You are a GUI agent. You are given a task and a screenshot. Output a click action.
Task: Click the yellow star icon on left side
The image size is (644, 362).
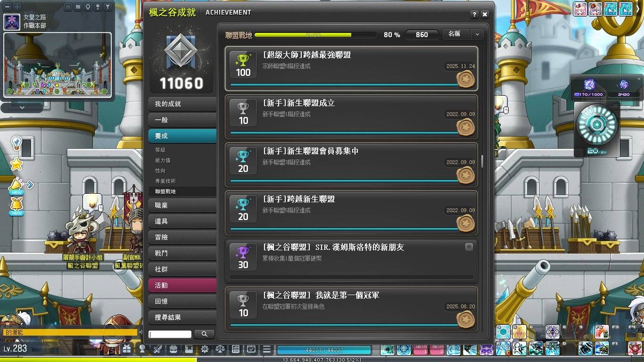[x=17, y=164]
